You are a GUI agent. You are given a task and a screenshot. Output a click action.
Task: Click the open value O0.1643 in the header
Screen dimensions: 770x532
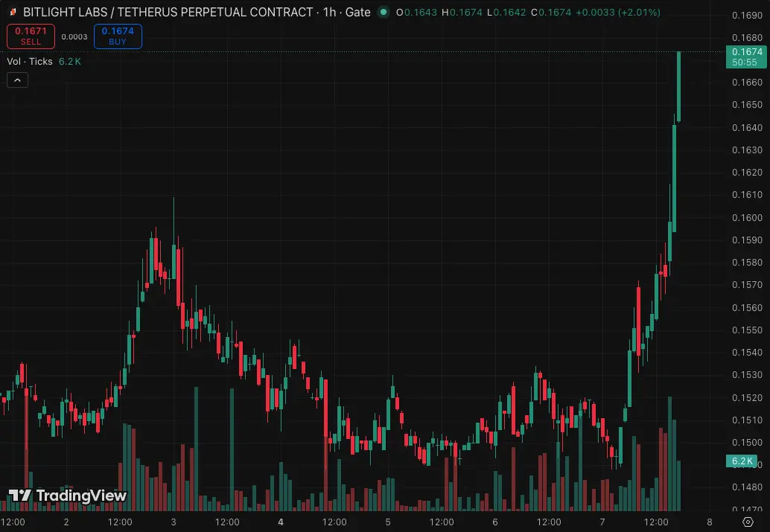tap(416, 12)
